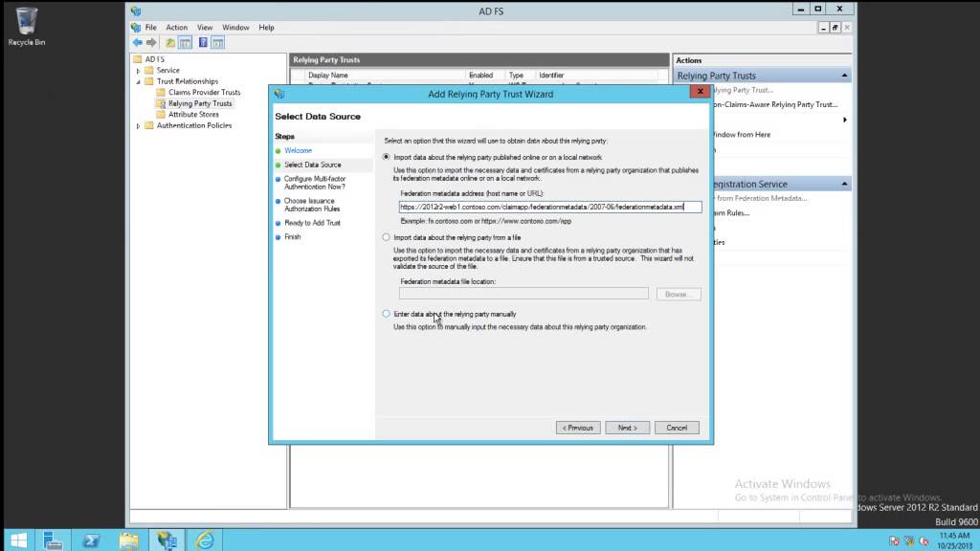
Task: Collapse the Relying Party Trusts actions section
Action: pyautogui.click(x=844, y=76)
